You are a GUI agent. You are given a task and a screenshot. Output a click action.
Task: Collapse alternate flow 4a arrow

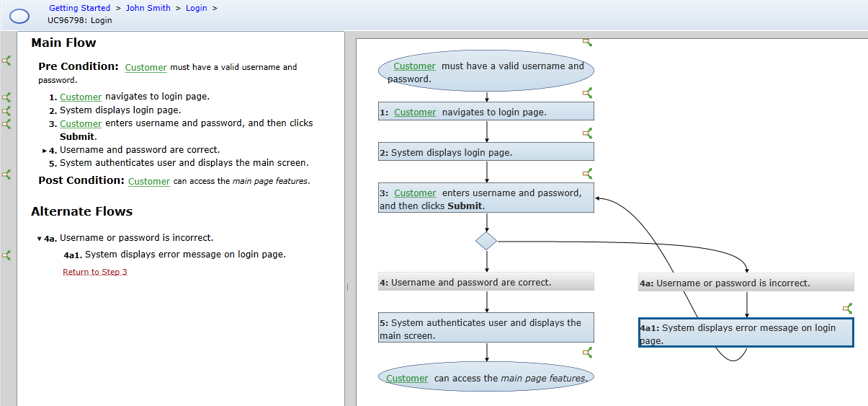point(39,239)
